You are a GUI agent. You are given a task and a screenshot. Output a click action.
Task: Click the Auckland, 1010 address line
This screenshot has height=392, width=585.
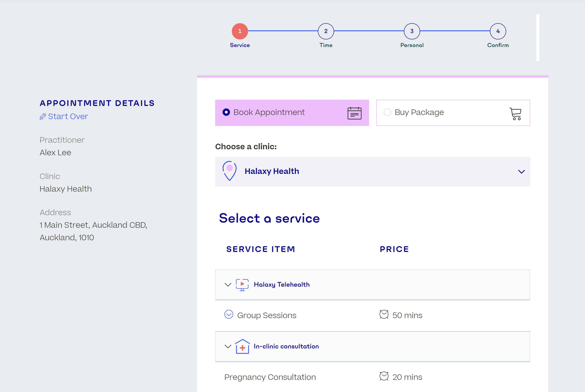[x=67, y=238]
